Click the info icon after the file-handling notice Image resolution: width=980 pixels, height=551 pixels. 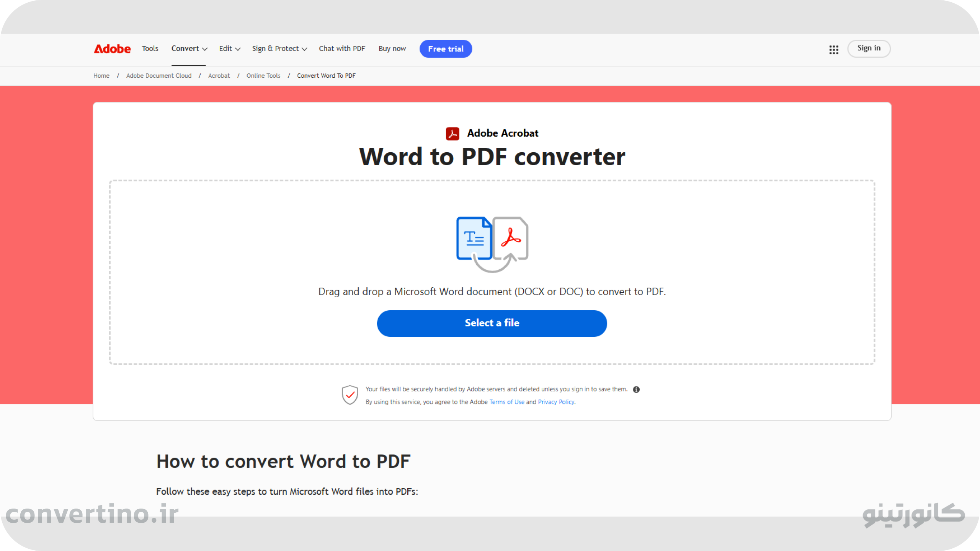point(636,390)
